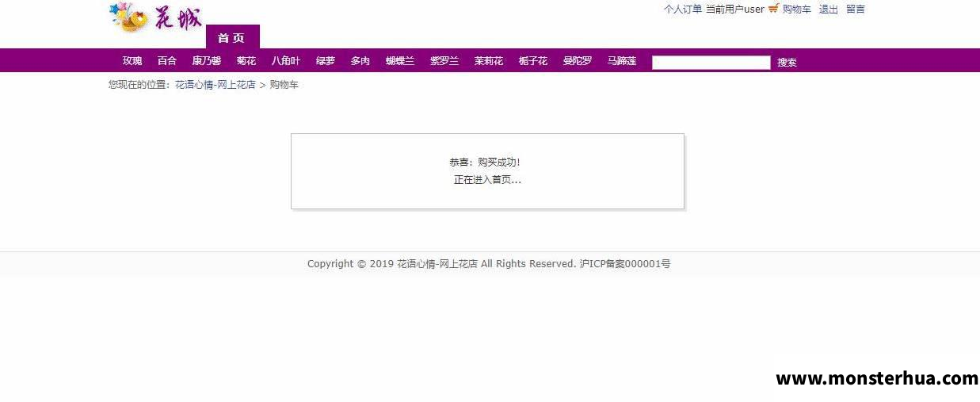Go to the 蝴蝶兰 category
The image size is (980, 402).
tap(400, 61)
